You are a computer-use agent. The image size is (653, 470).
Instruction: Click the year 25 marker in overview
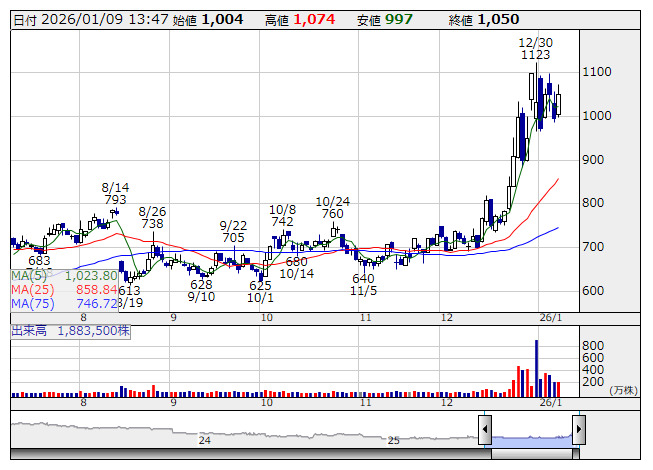coord(393,440)
